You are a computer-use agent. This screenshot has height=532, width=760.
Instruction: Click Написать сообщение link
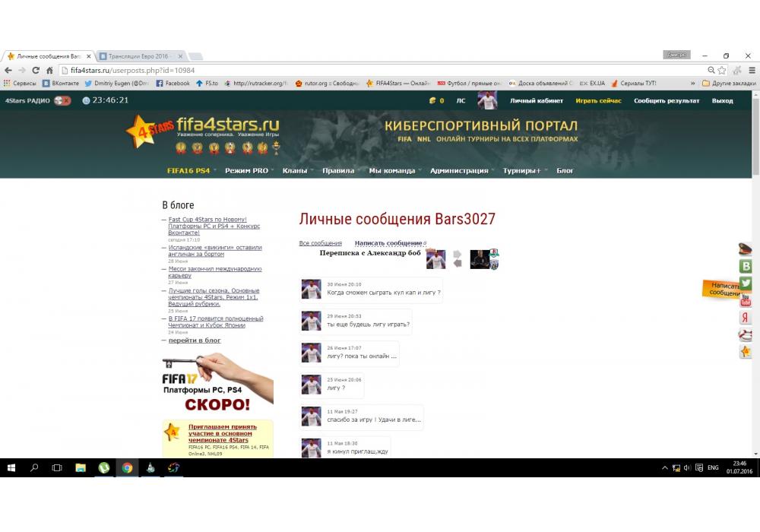(388, 243)
